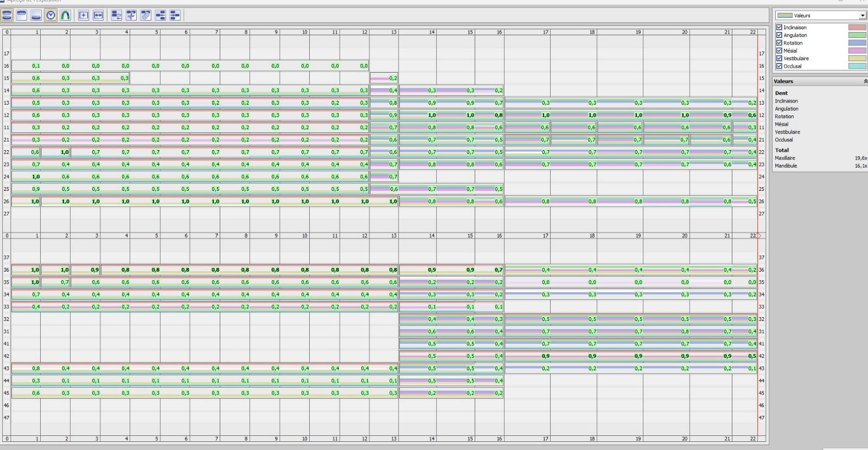This screenshot has height=450, width=868.
Task: Toggle the clock timing icon
Action: pyautogui.click(x=51, y=15)
